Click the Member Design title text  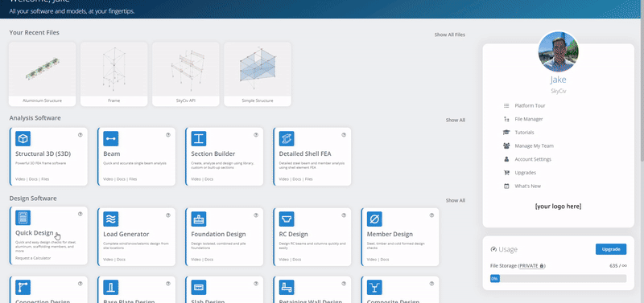coord(390,234)
